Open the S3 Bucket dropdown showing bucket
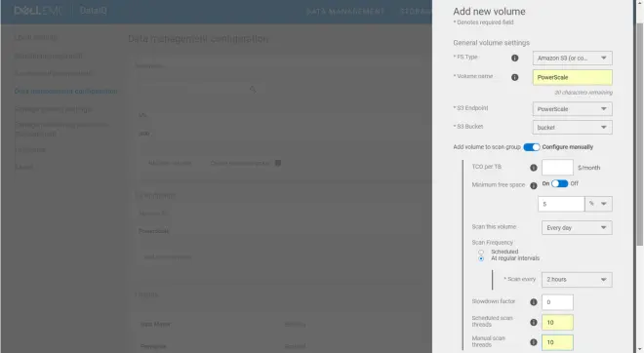Image resolution: width=644 pixels, height=353 pixels. [x=573, y=127]
